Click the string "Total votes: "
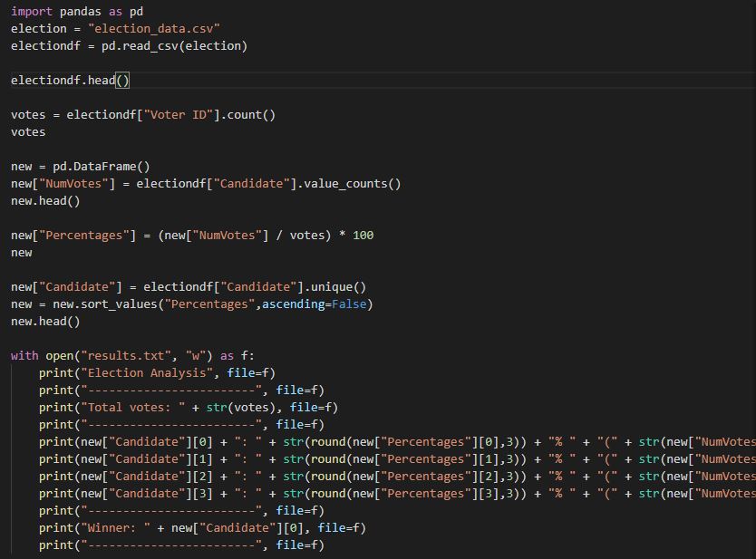Viewport: 756px width, 559px height. 133,408
